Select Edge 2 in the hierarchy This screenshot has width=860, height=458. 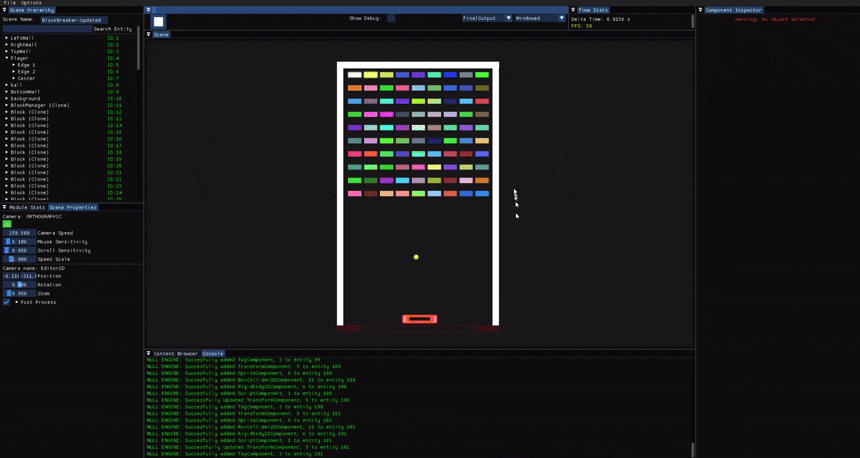point(26,72)
